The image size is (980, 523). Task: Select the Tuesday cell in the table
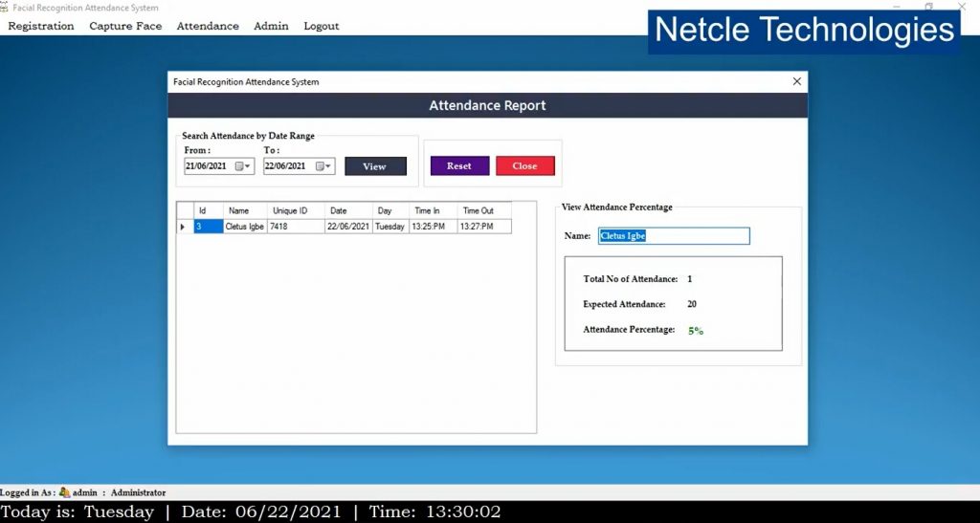(391, 227)
